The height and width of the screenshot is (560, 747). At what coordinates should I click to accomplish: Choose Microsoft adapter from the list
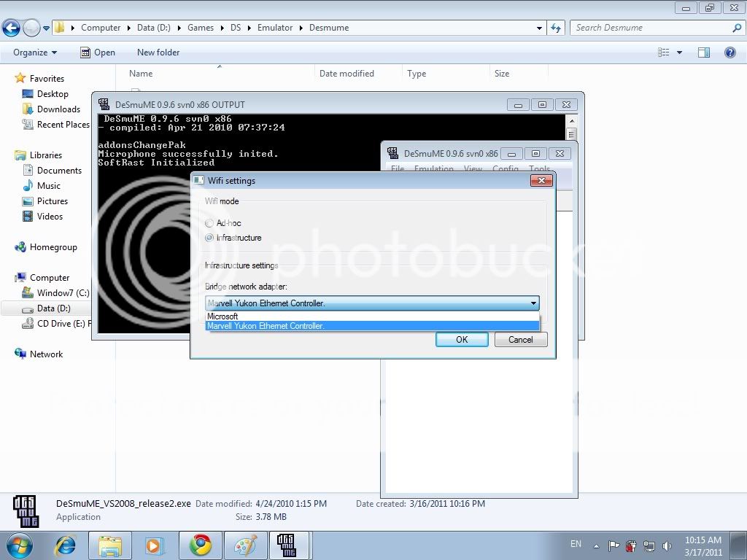point(222,316)
